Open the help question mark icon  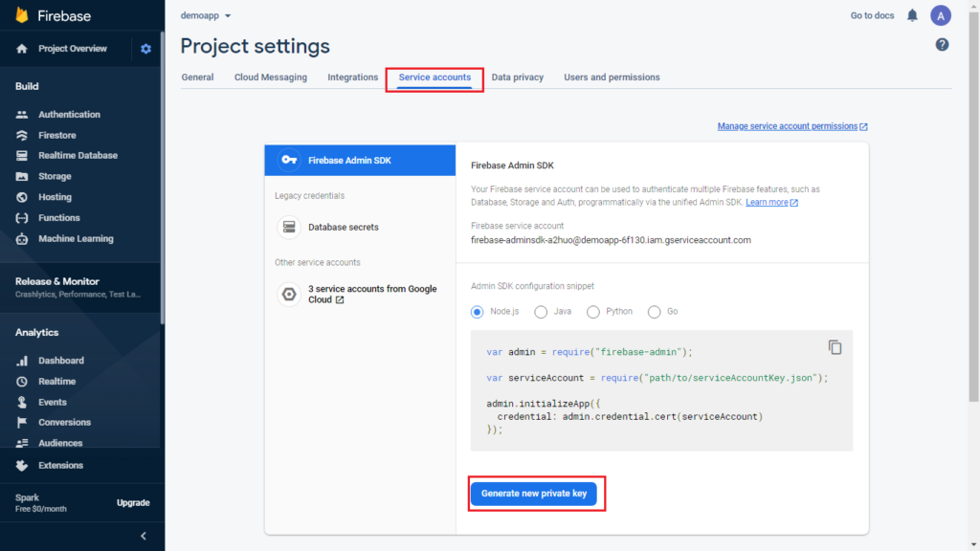tap(942, 45)
